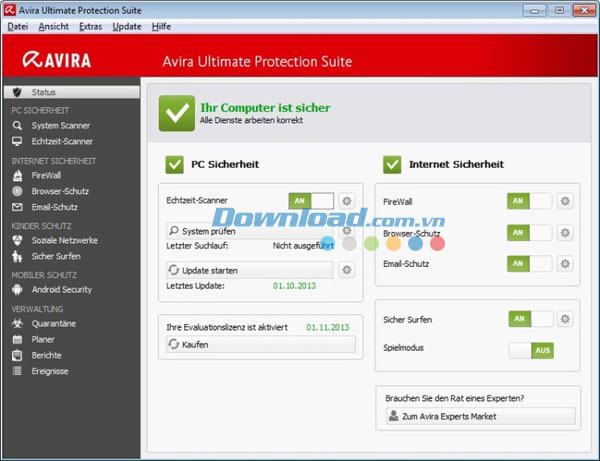Select Berichte in sidebar
600x461 pixels.
pos(47,355)
